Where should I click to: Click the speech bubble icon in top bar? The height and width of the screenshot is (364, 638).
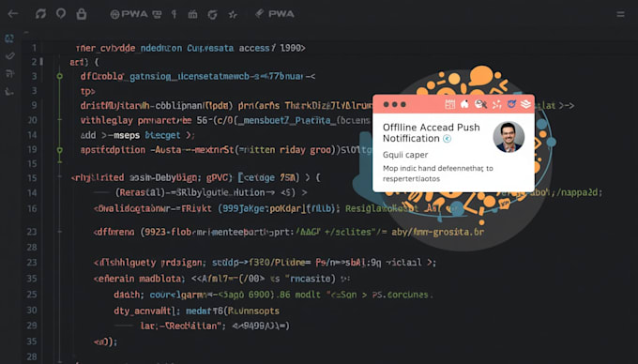point(61,14)
